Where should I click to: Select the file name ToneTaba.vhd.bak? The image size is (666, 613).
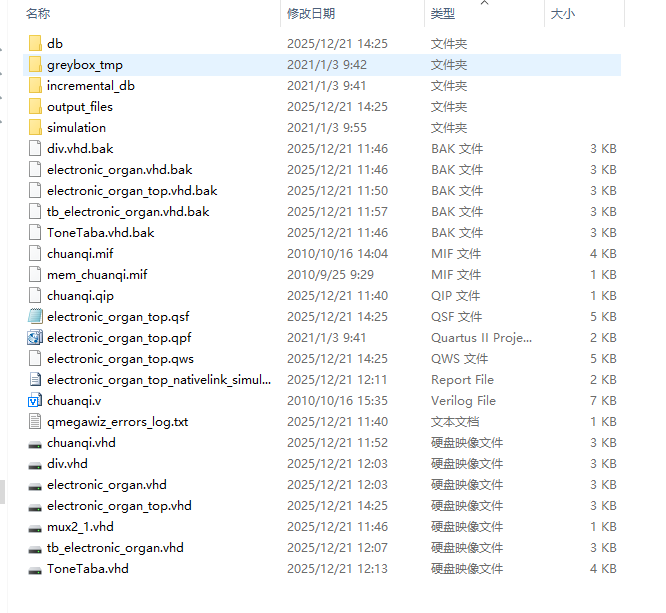pos(101,233)
